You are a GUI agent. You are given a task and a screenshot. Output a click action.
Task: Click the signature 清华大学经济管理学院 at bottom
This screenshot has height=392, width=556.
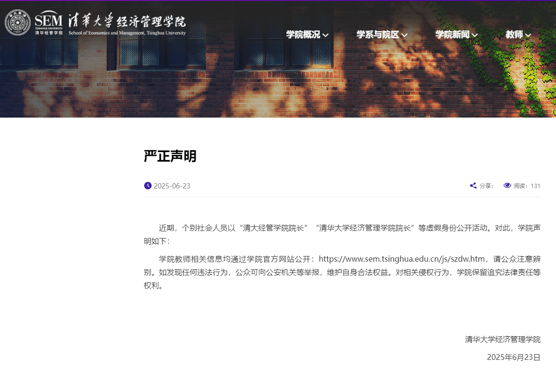click(503, 339)
